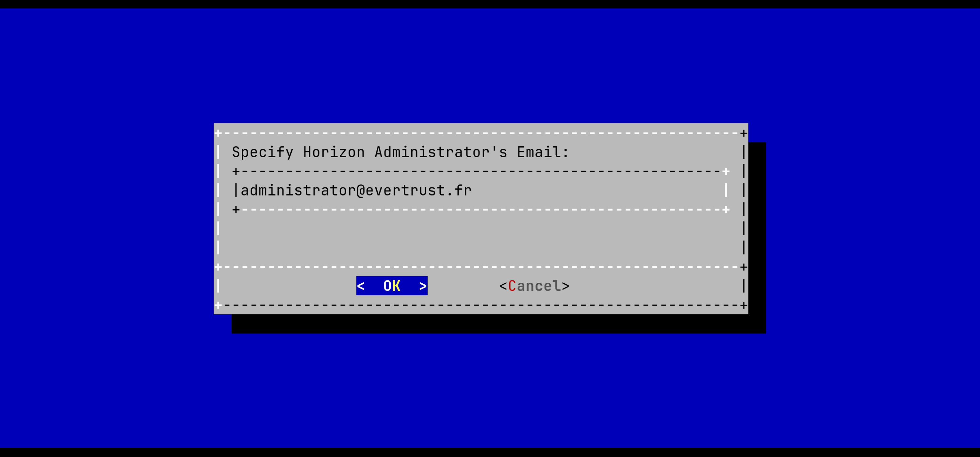
Task: Click the yellow K letter in OK
Action: (x=396, y=286)
